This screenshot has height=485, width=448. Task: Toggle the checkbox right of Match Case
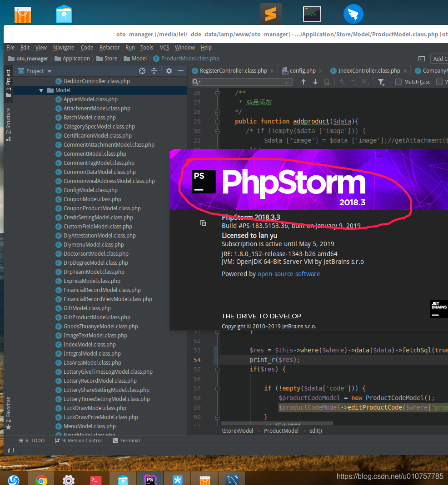click(439, 82)
